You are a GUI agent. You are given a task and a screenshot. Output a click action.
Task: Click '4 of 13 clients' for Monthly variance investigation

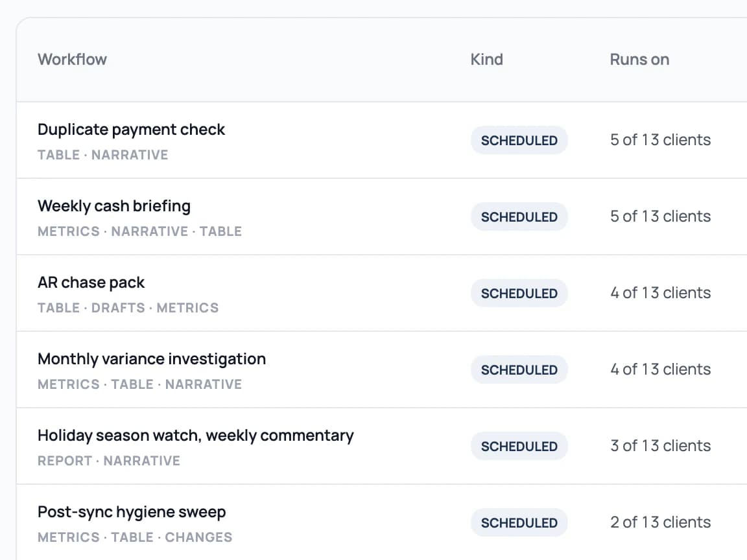point(660,369)
